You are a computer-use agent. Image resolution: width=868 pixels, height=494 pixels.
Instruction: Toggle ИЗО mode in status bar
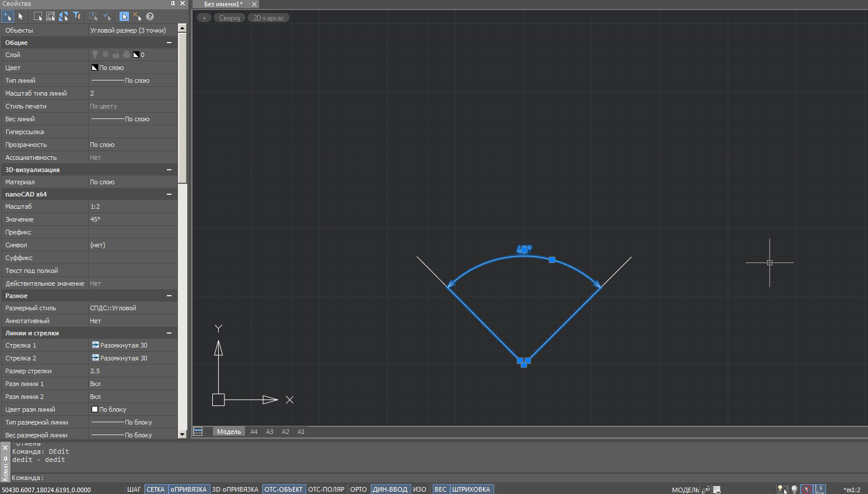420,489
